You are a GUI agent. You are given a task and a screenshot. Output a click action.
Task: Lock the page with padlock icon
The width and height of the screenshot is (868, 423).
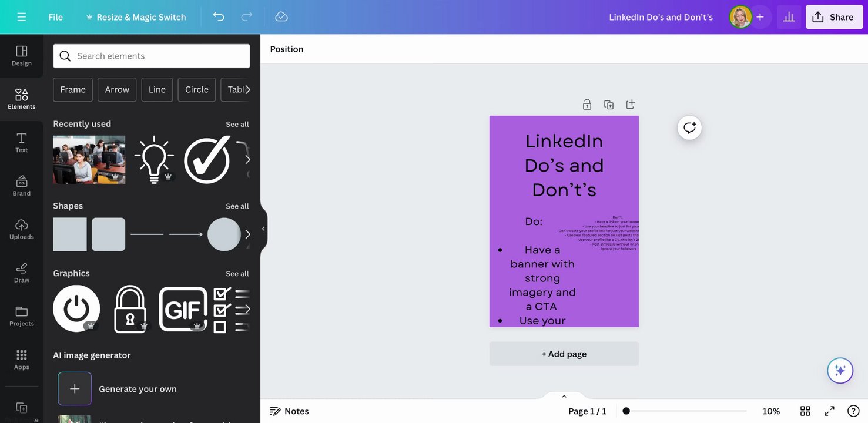tap(587, 105)
